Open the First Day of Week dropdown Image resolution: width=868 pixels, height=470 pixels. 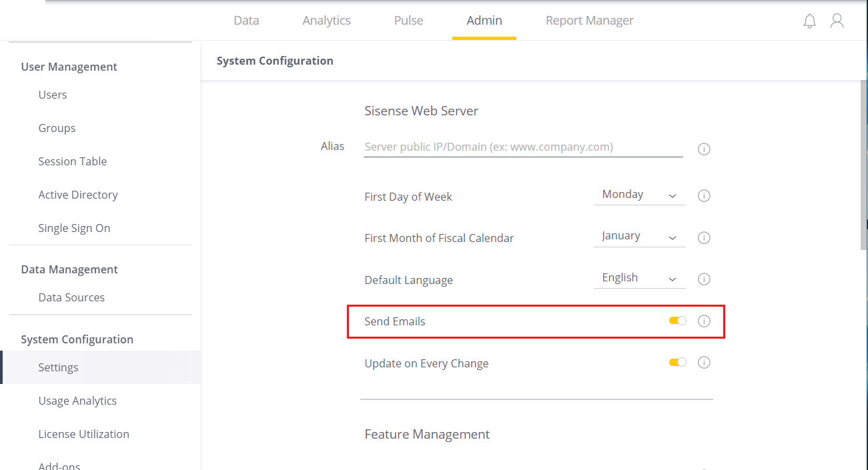click(x=639, y=195)
